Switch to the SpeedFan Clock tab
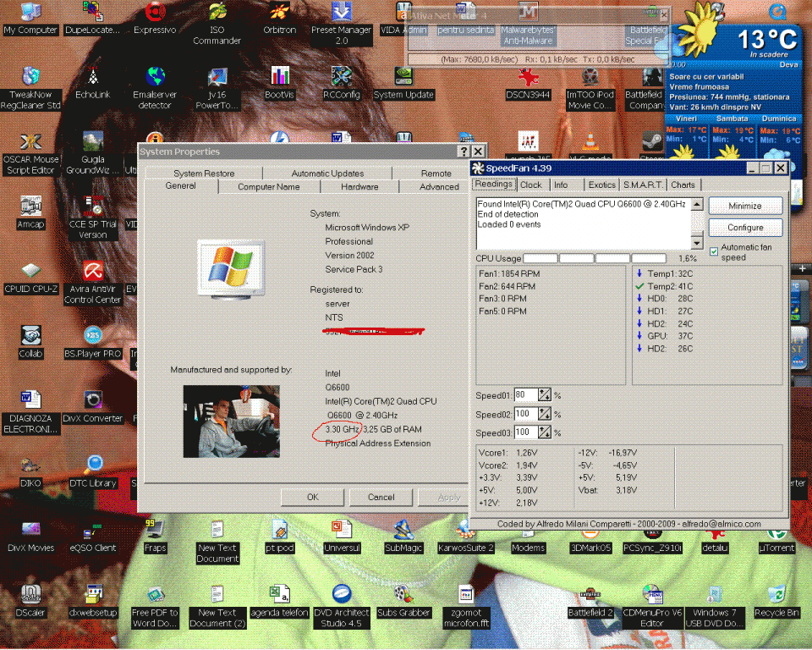812x650 pixels. (x=531, y=185)
